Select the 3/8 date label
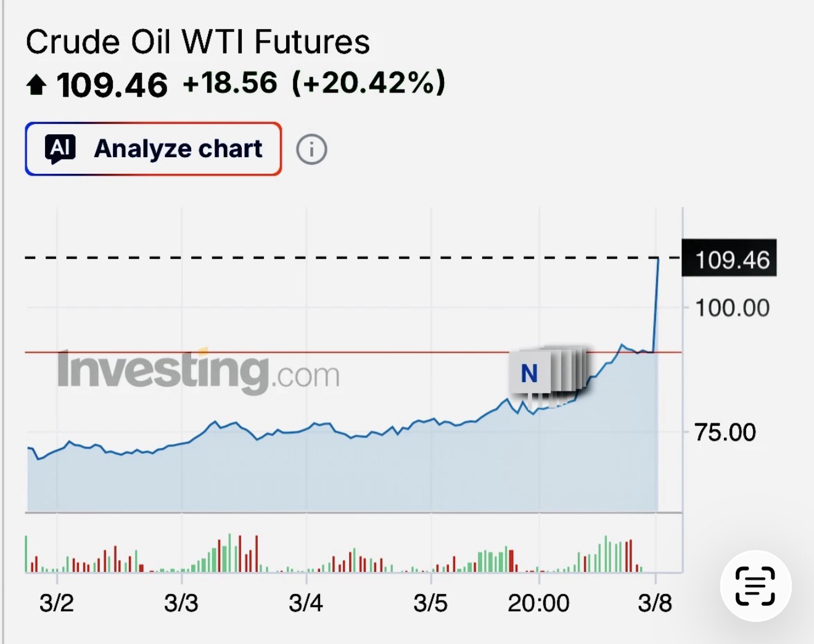This screenshot has width=814, height=644. 655,603
